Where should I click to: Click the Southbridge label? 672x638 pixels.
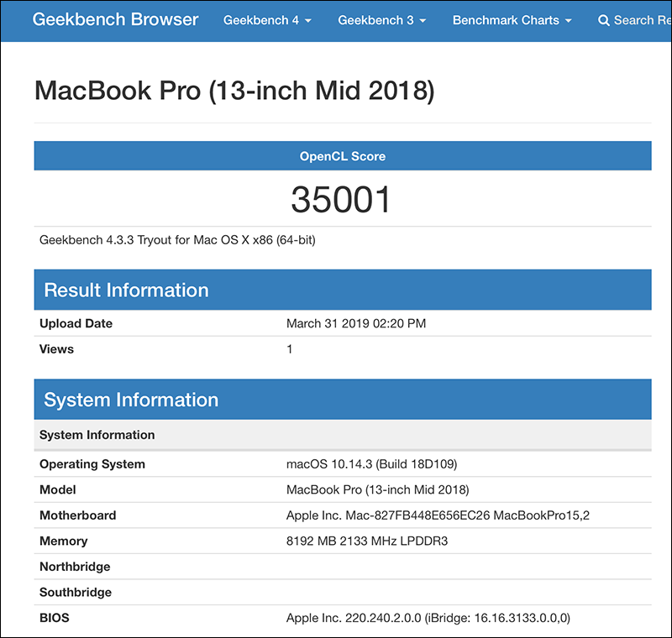(x=76, y=592)
